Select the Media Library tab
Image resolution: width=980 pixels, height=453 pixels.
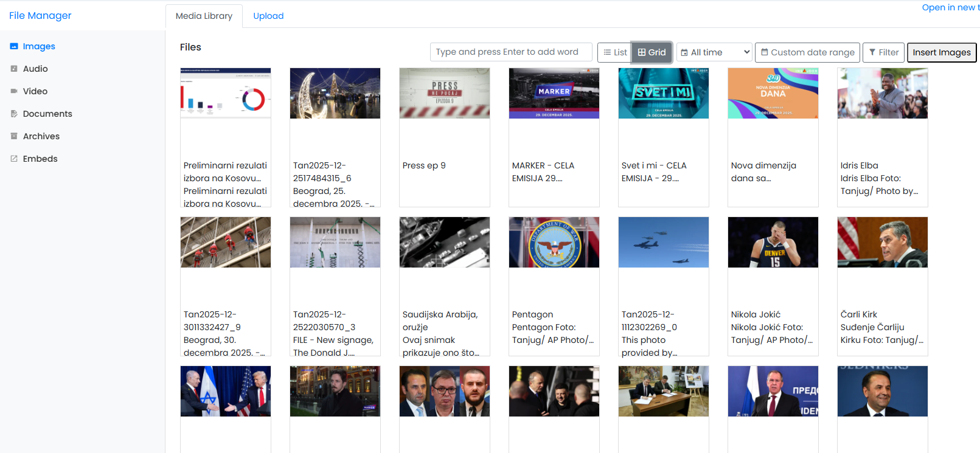tap(204, 16)
